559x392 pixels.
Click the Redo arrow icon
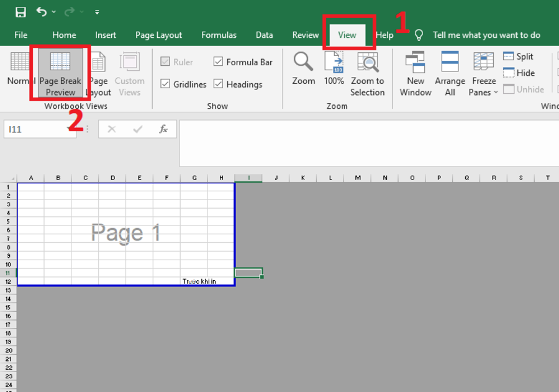point(69,12)
